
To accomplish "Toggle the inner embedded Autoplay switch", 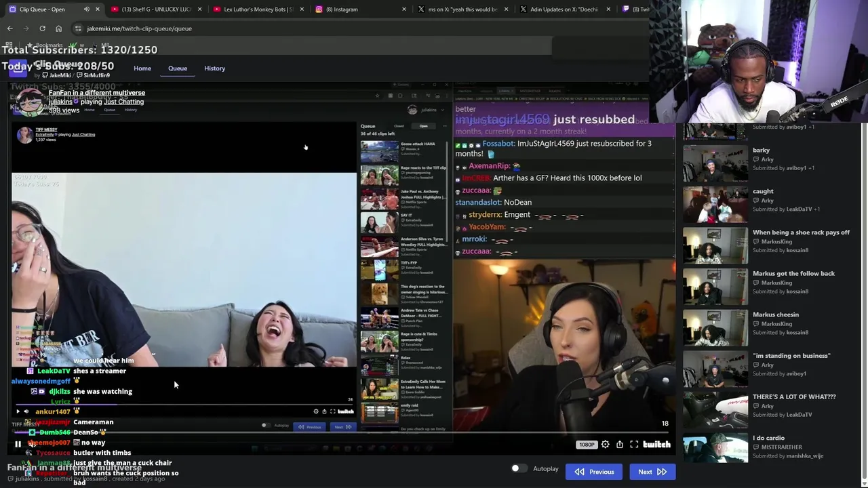I will [266, 426].
